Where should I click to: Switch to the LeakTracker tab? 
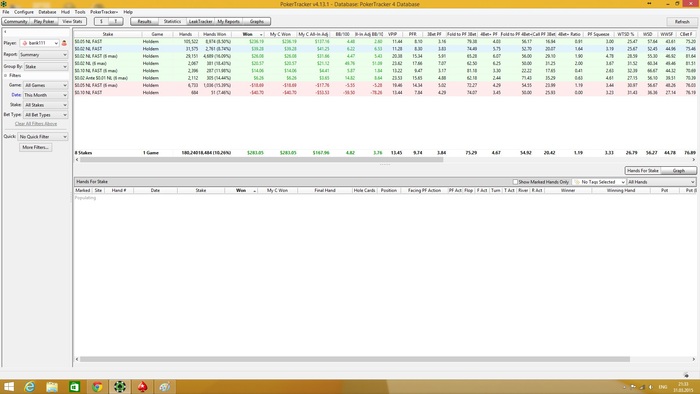click(200, 21)
